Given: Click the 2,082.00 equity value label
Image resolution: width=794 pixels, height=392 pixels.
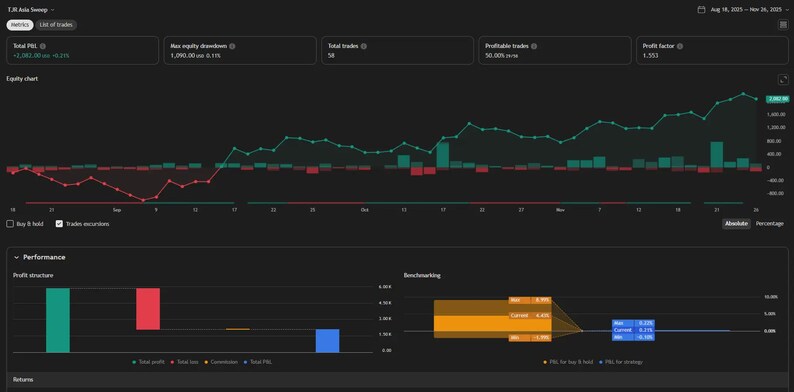Looking at the screenshot, I should coord(779,99).
